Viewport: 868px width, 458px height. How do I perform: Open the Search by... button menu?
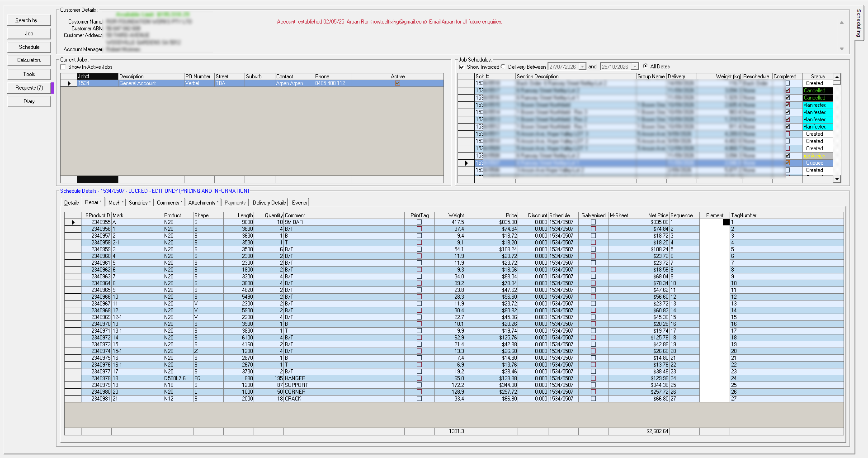(x=29, y=20)
